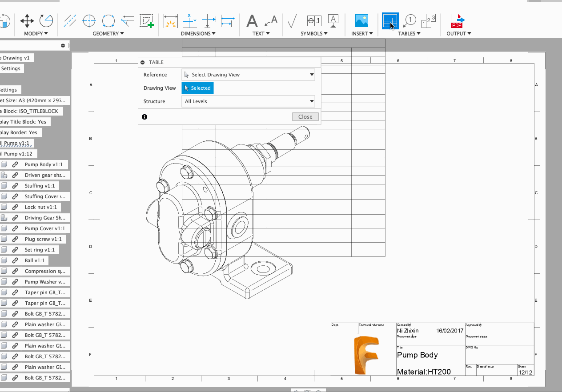Image resolution: width=562 pixels, height=392 pixels.
Task: Collapse the Table dialog header
Action: pos(141,62)
